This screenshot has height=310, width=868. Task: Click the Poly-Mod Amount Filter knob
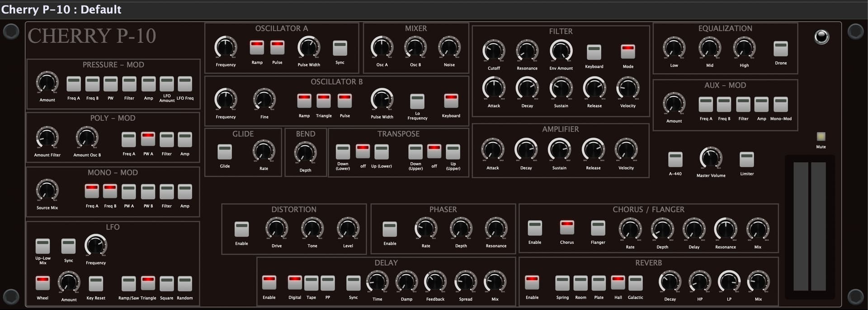pyautogui.click(x=47, y=138)
